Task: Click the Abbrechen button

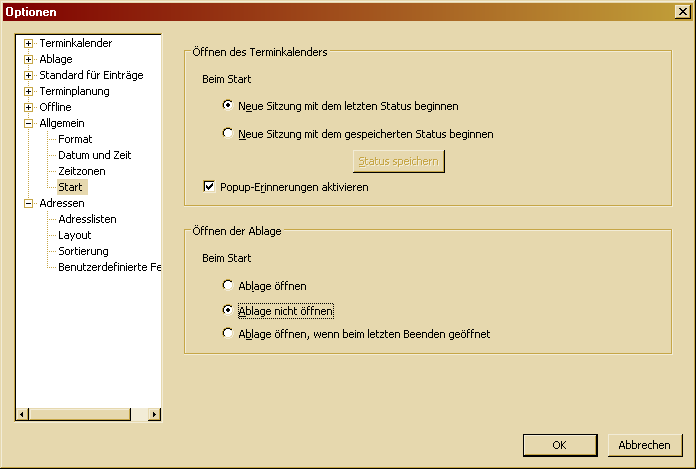Action: (x=644, y=445)
